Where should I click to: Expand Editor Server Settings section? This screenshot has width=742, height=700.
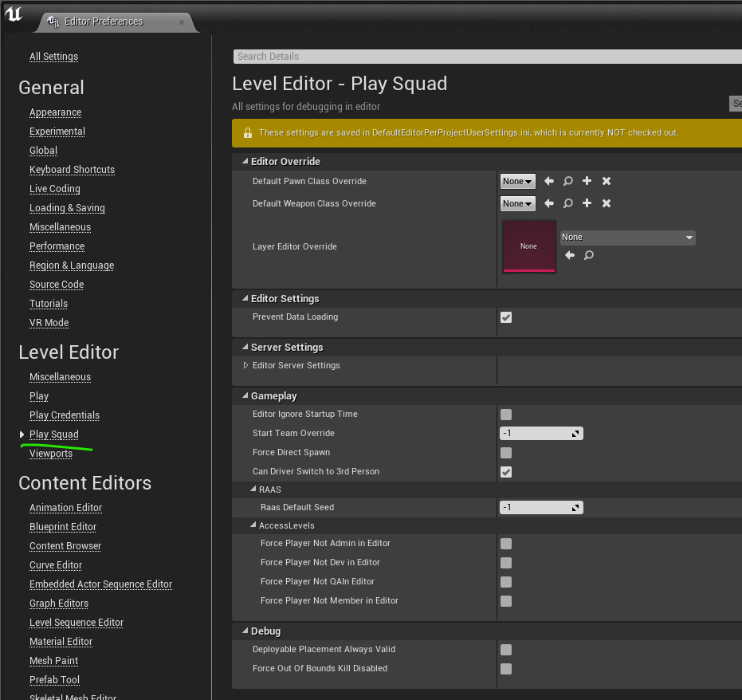pos(246,366)
